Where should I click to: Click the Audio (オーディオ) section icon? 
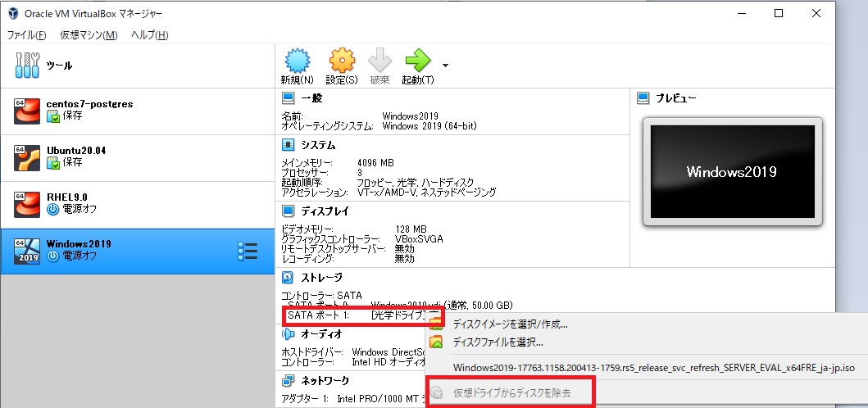(288, 334)
